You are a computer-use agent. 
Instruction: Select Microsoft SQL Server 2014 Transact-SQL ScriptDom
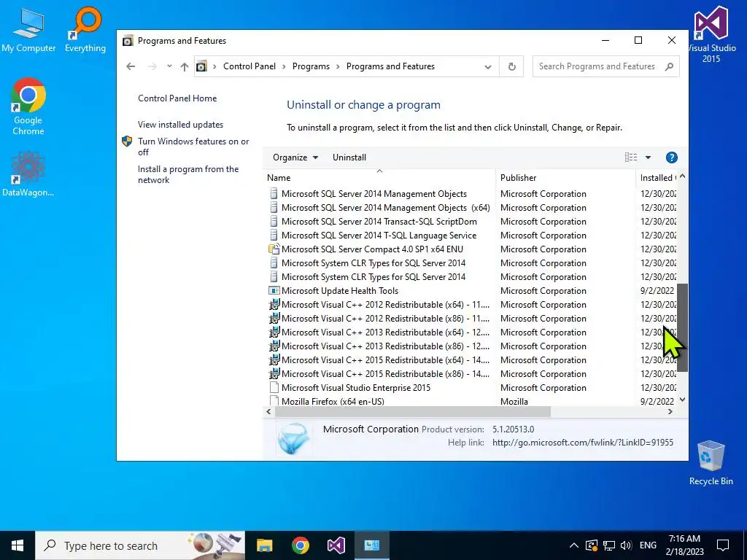coord(379,222)
